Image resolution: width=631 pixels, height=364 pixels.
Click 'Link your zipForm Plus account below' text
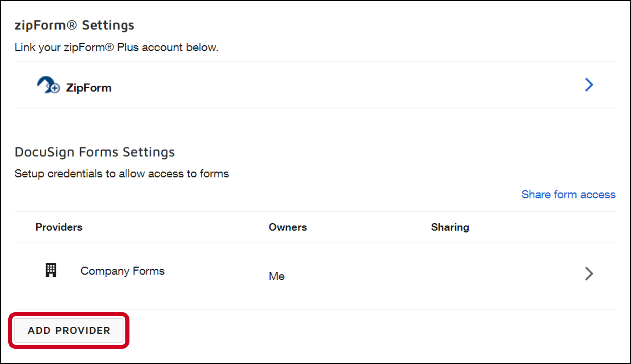coord(116,47)
